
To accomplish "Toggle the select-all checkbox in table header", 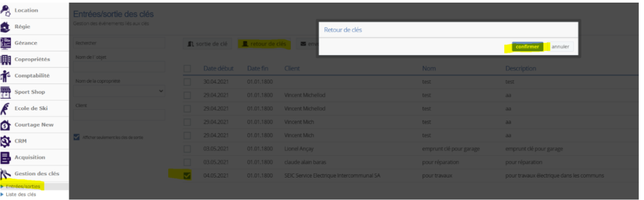I will point(187,68).
